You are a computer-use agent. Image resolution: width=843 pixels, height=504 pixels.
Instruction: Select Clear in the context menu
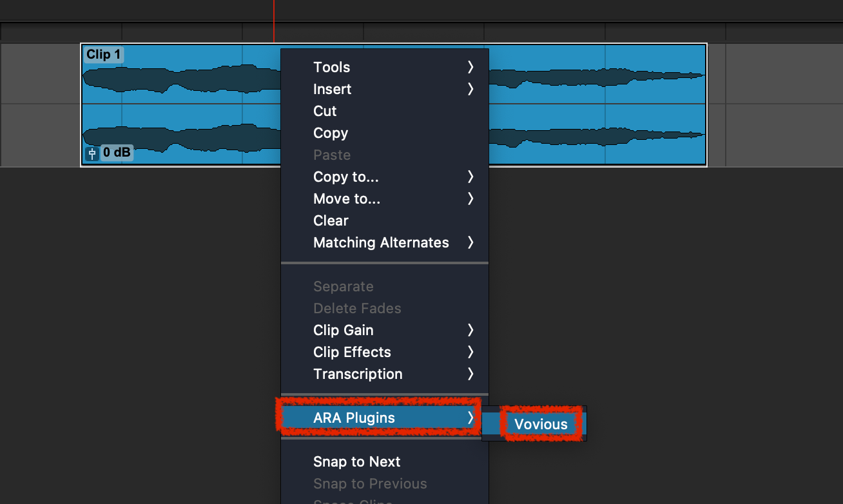click(x=331, y=220)
